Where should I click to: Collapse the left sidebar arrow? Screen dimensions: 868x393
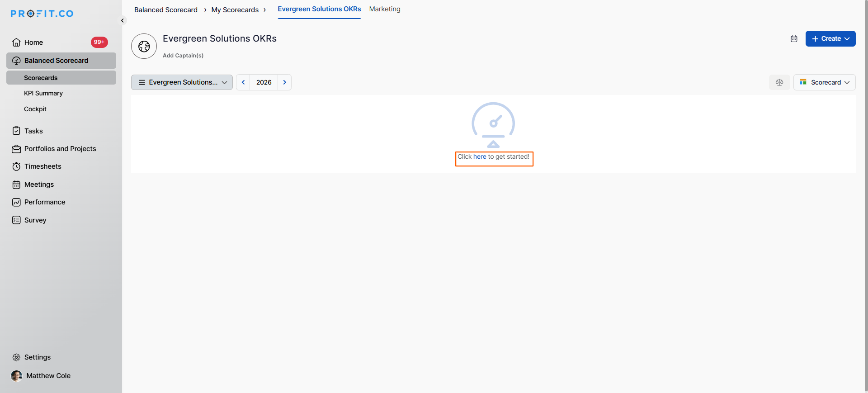pos(122,20)
